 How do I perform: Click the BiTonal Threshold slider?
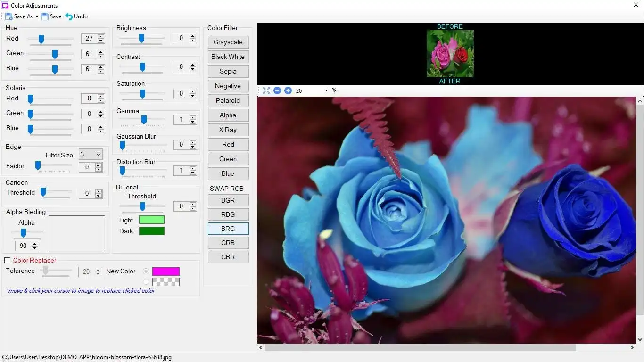click(142, 206)
